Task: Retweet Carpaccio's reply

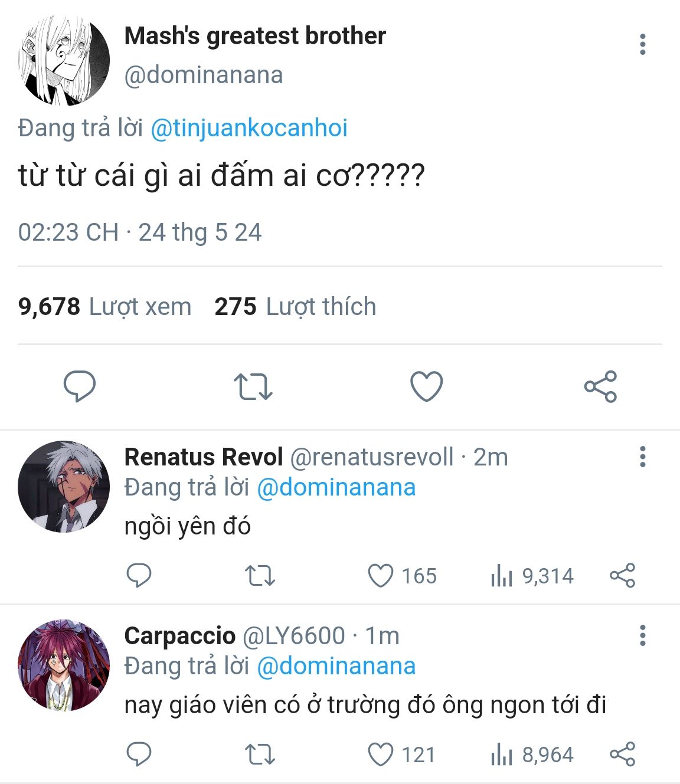Action: 260,755
